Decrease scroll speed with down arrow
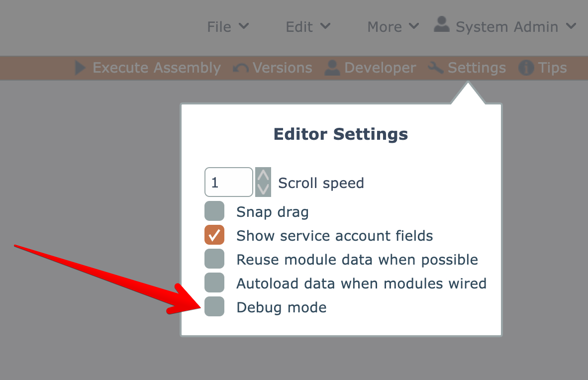 [263, 189]
